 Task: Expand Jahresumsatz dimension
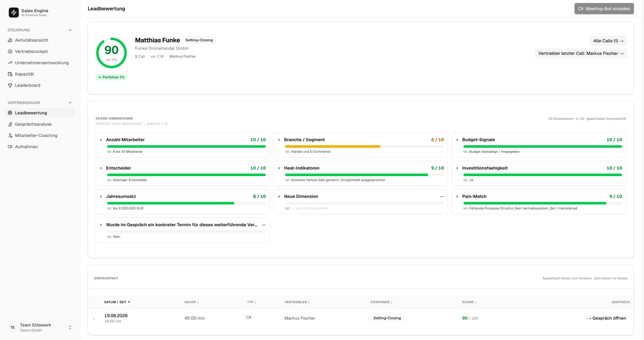(x=101, y=196)
